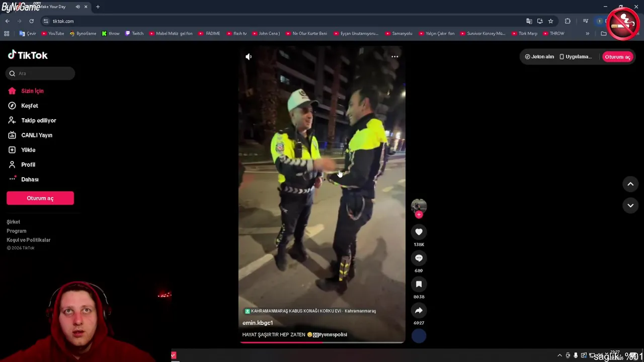644x362 pixels.
Task: Click the sidebar Oturum aç button
Action: (x=40, y=198)
